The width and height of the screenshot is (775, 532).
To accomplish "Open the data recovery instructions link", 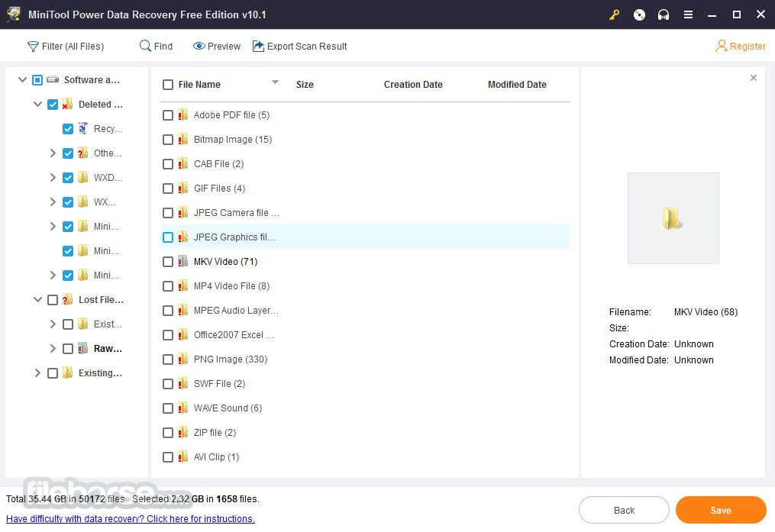I will [x=131, y=519].
